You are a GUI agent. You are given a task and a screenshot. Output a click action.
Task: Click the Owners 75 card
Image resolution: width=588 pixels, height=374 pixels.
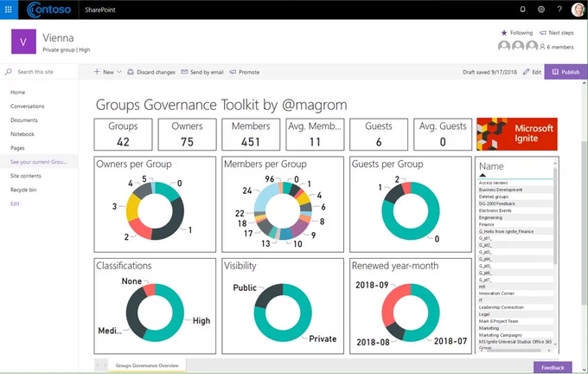187,134
